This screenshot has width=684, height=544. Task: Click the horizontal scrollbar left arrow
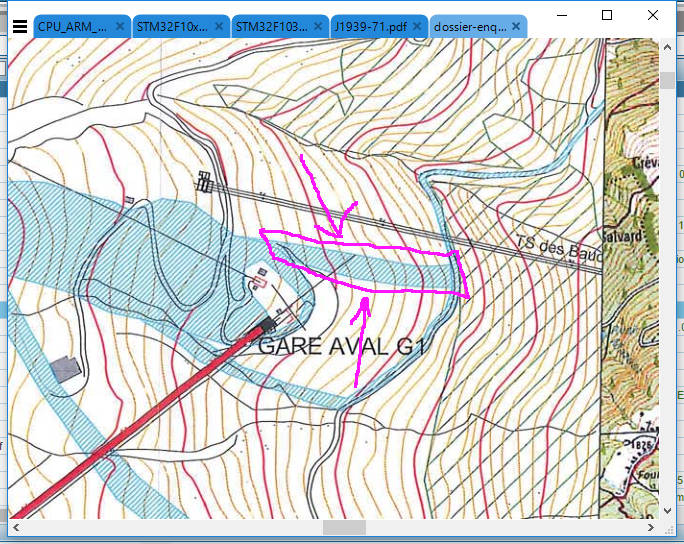pos(17,527)
